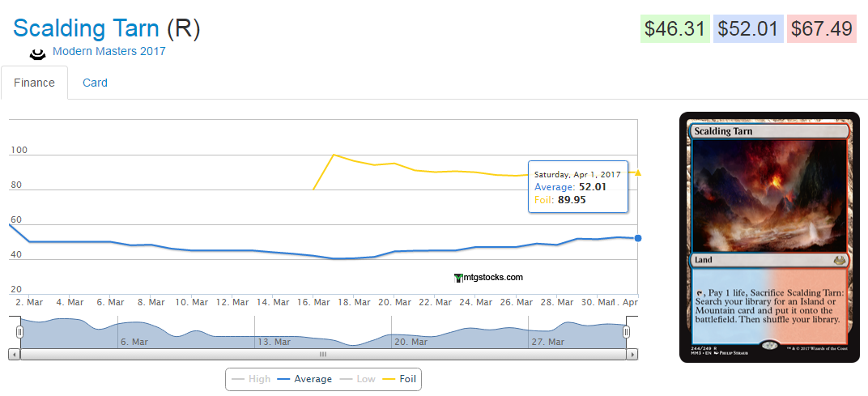Click the red $67.49 high price badge
This screenshot has height=396, width=868.
click(x=822, y=29)
